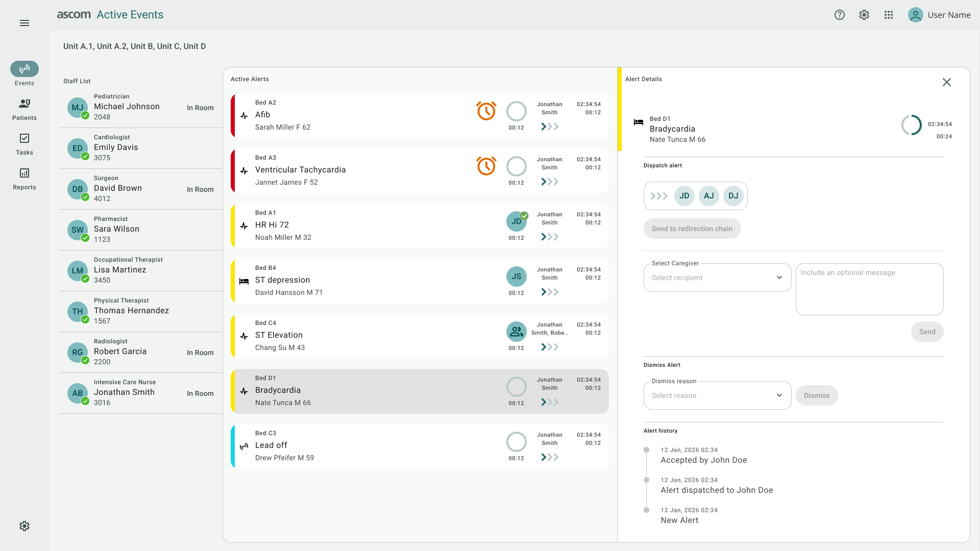
Task: Click the Dismiss button
Action: click(x=816, y=395)
